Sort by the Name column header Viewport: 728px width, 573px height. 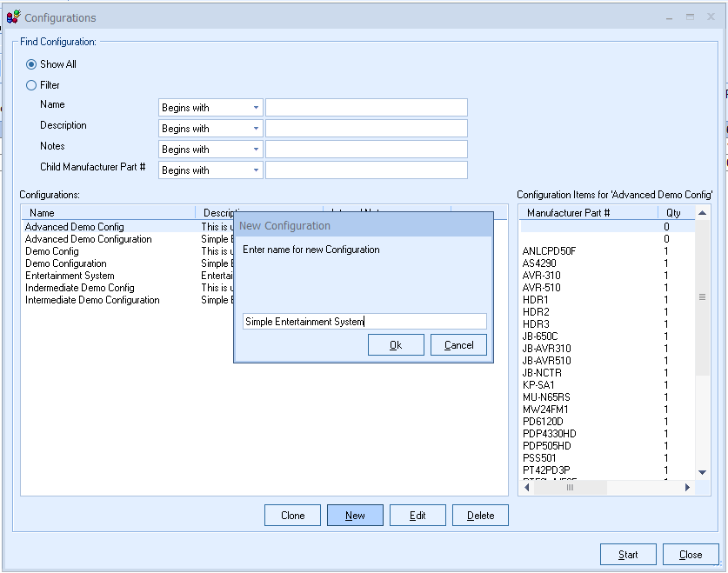coord(109,213)
